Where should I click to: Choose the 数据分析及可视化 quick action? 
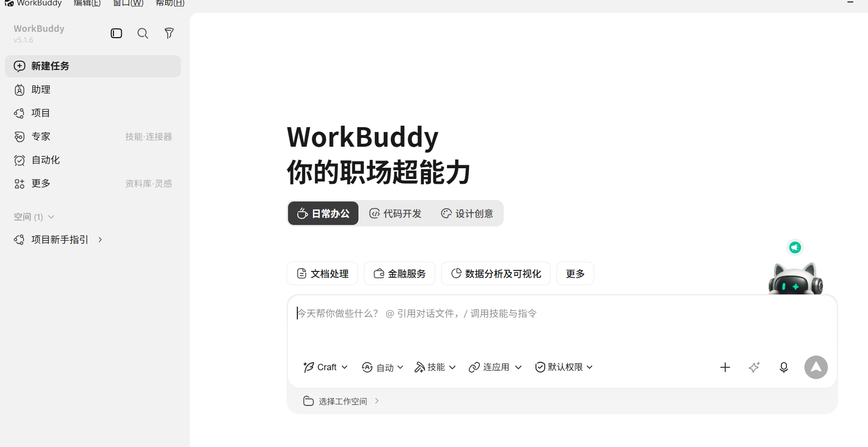point(496,273)
